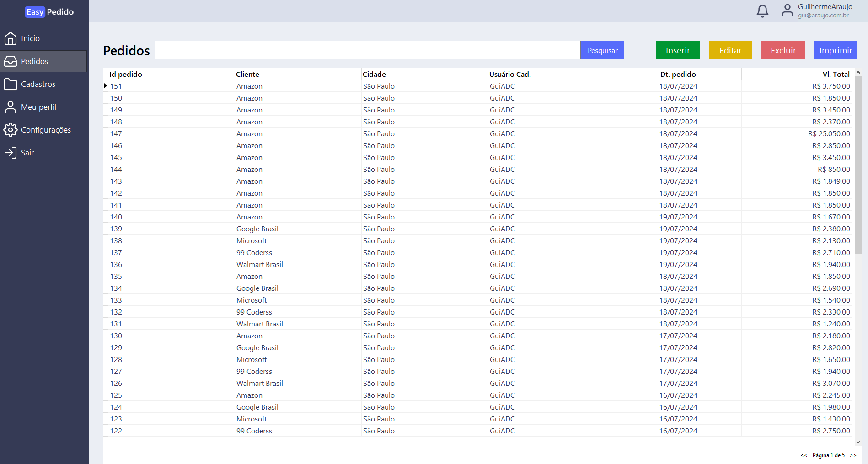The height and width of the screenshot is (464, 868).
Task: Click the Cadastros folder icon
Action: (11, 84)
